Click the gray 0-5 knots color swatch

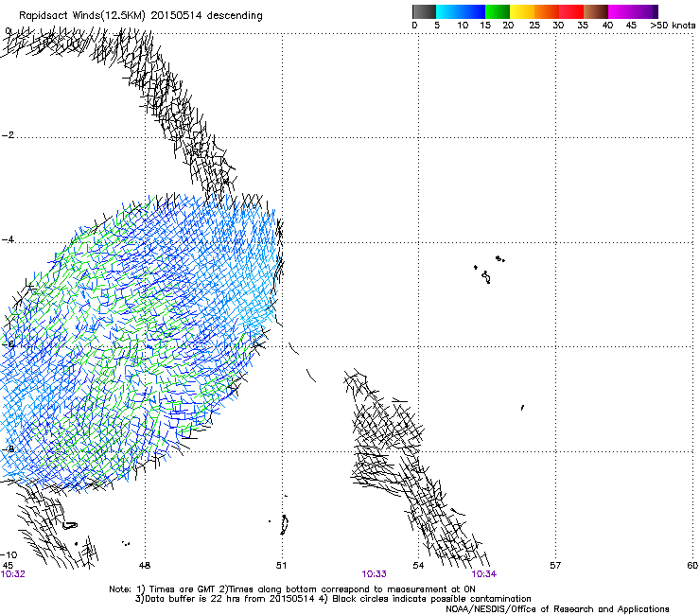(x=424, y=11)
